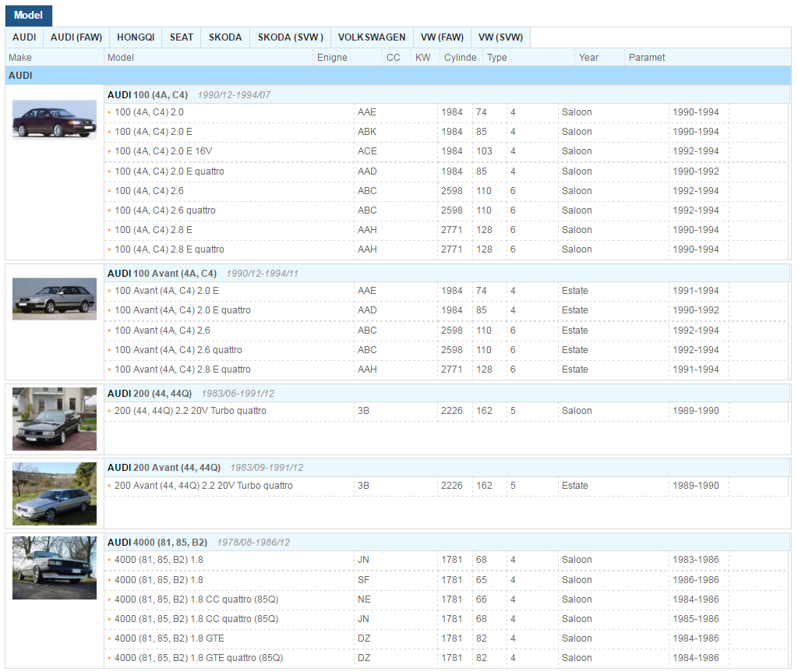The image size is (798, 672).
Task: Open 100 Avant (4A, C4) 2.0 E
Action: pyautogui.click(x=167, y=291)
